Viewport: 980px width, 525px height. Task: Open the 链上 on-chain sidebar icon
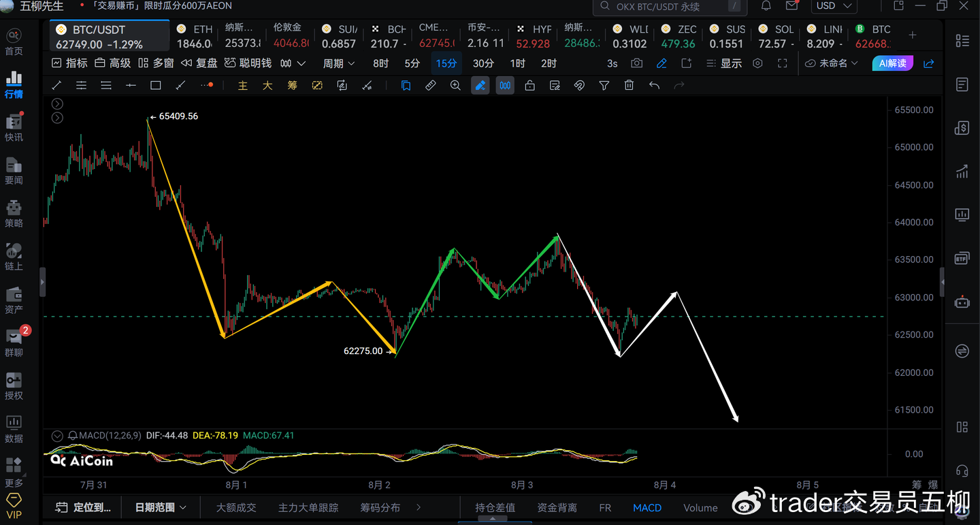14,257
